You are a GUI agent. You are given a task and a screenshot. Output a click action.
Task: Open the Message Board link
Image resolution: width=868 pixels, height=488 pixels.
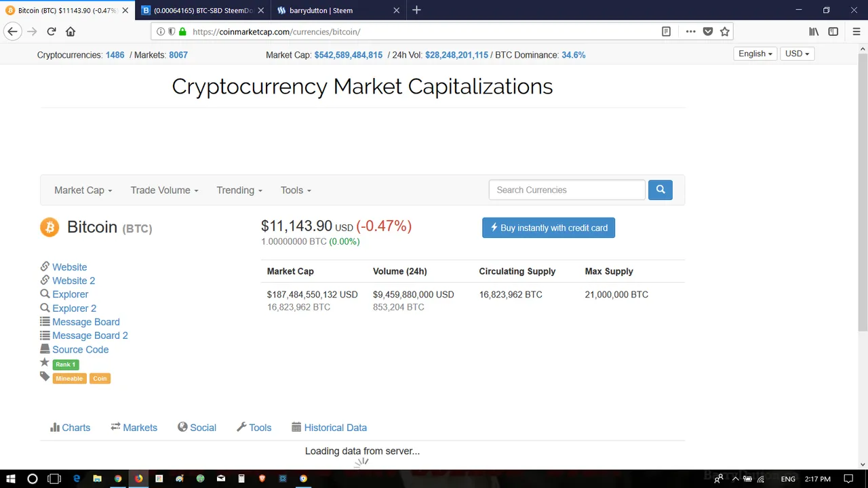[x=85, y=322]
